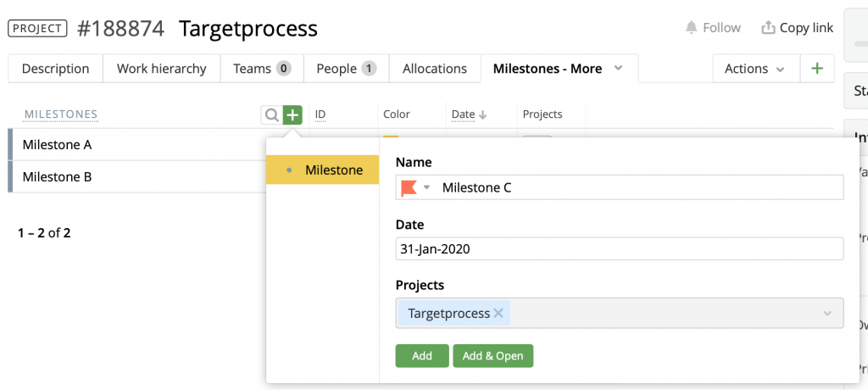Viewport: 868px width, 390px height.
Task: Switch to the Description tab
Action: pos(55,69)
